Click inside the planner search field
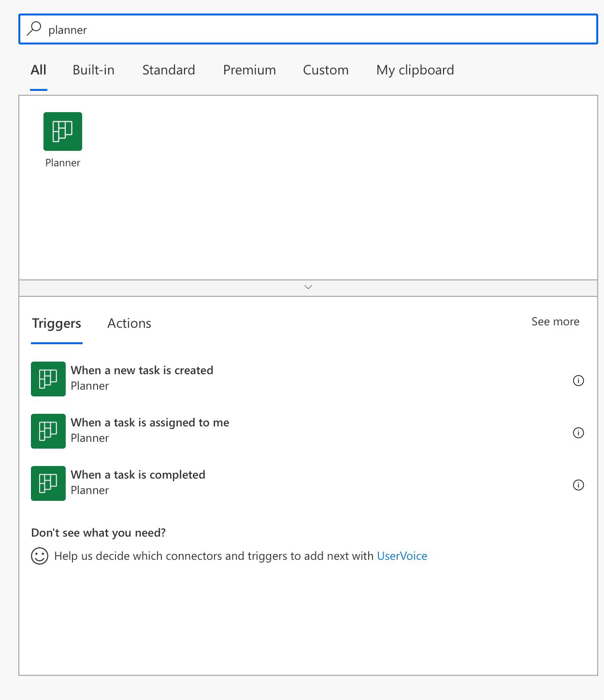Screen dimensions: 604x700 [x=193, y=29]
